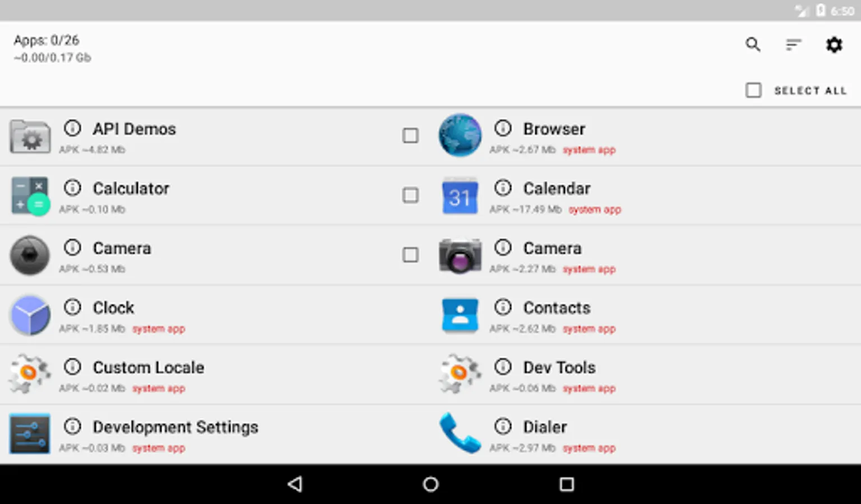Select the "SELECT ALL" label
The height and width of the screenshot is (504, 861).
810,91
